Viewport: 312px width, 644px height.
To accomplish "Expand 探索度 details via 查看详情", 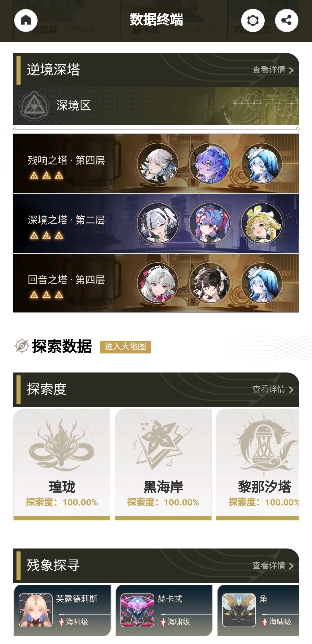I will pos(273,389).
